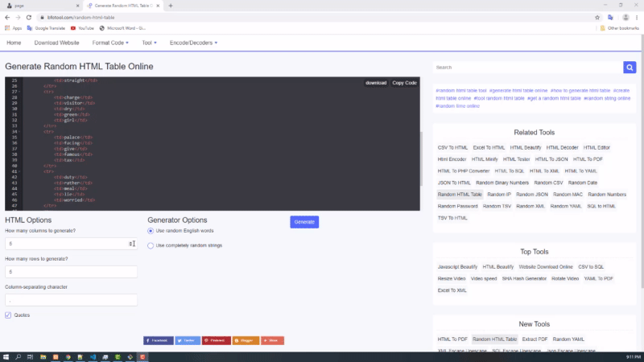The image size is (644, 362).
Task: Open Download Website menu item
Action: 56,43
